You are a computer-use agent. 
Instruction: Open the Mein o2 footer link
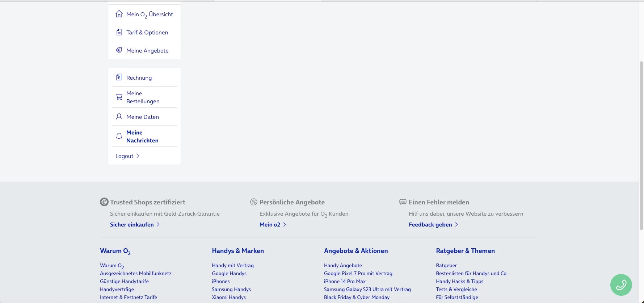270,225
